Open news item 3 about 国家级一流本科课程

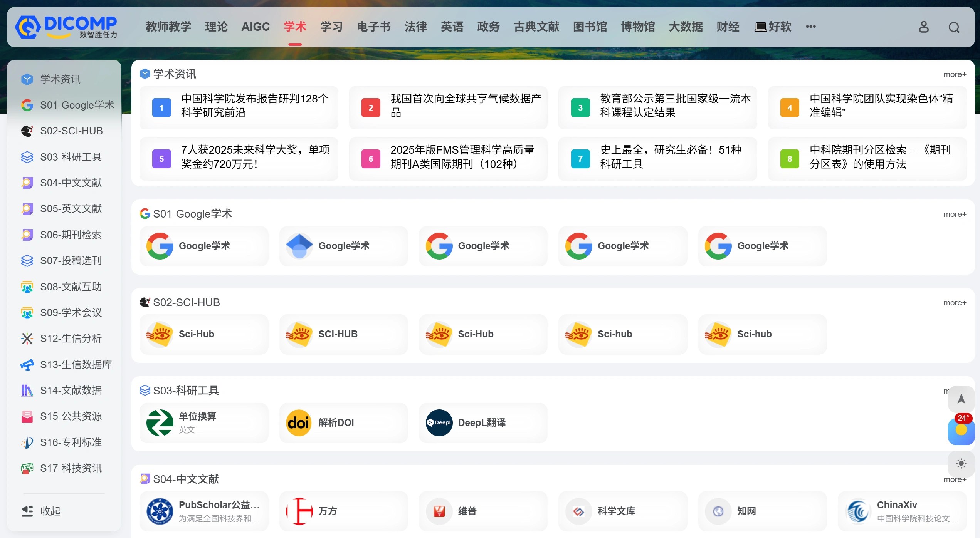(657, 107)
